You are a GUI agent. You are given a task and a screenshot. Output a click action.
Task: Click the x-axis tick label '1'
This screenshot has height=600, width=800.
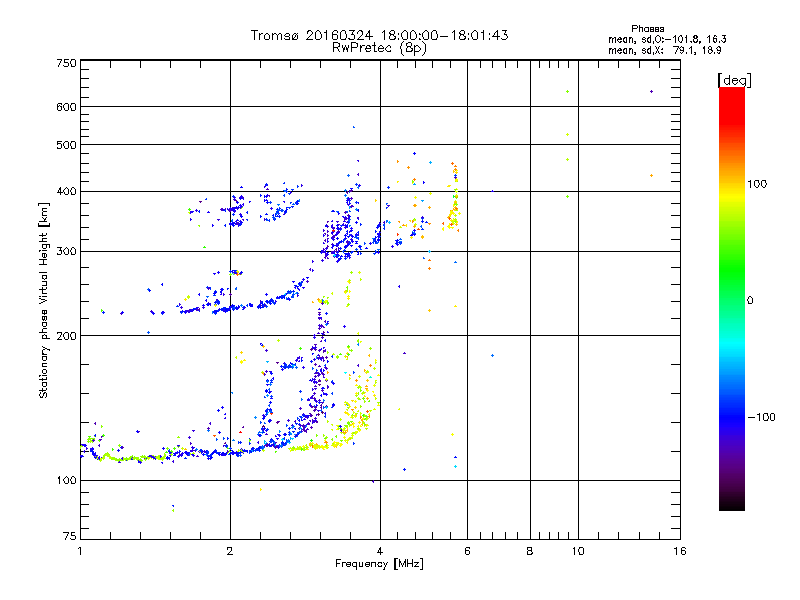[80, 551]
